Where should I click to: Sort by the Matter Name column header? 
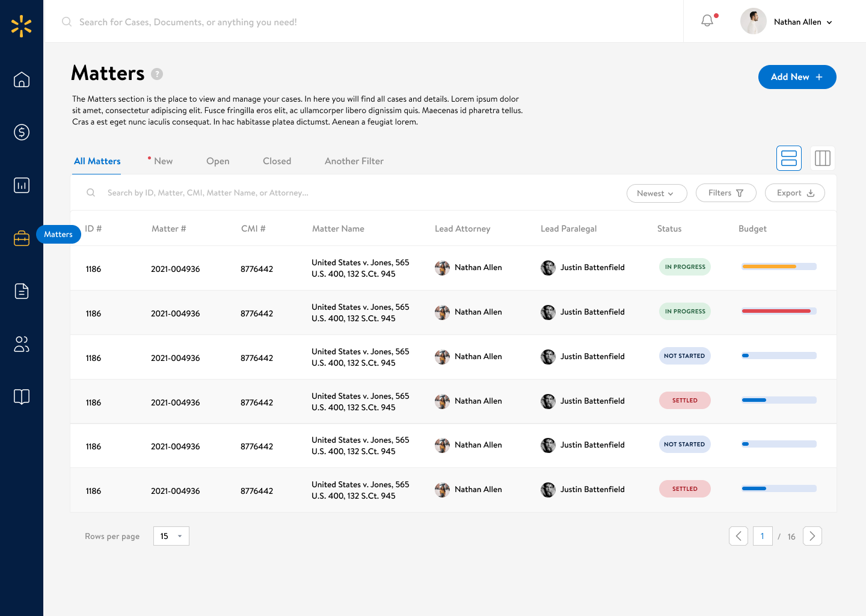coord(338,229)
